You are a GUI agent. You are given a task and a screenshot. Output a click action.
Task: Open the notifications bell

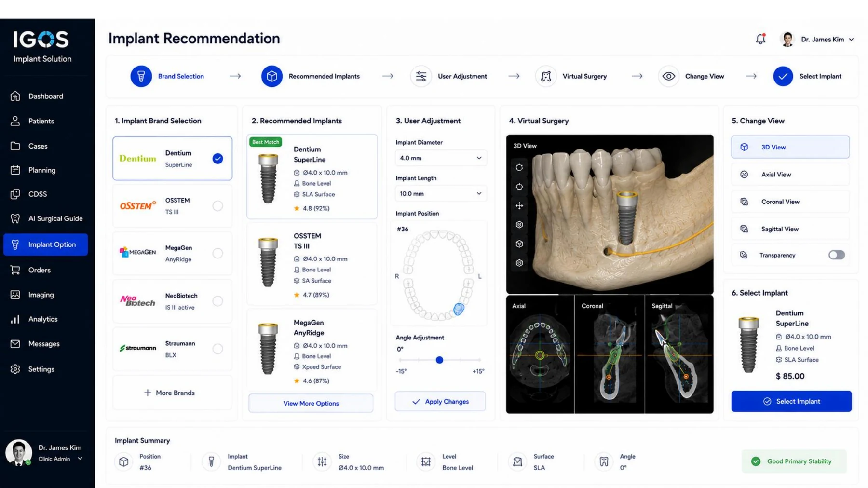(760, 39)
